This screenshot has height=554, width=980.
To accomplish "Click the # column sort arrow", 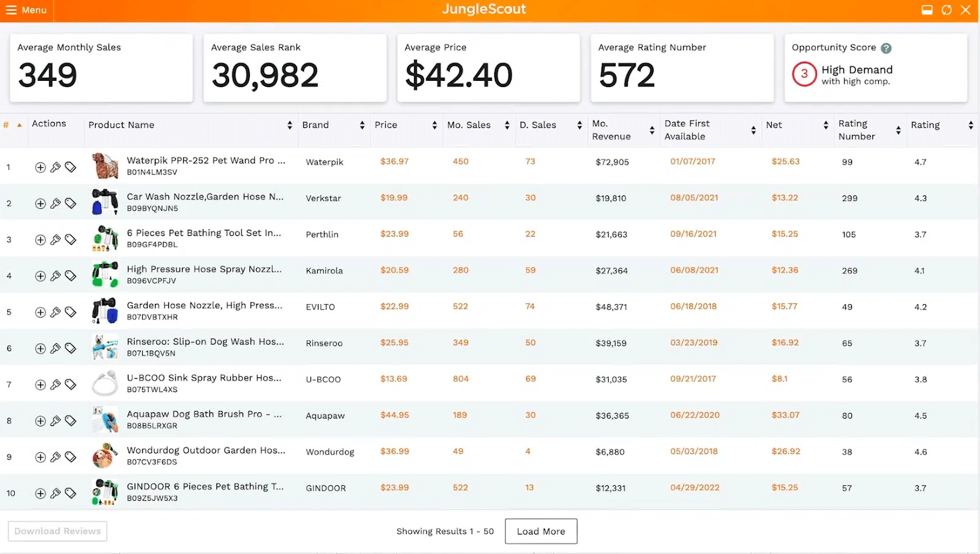I will (x=20, y=125).
